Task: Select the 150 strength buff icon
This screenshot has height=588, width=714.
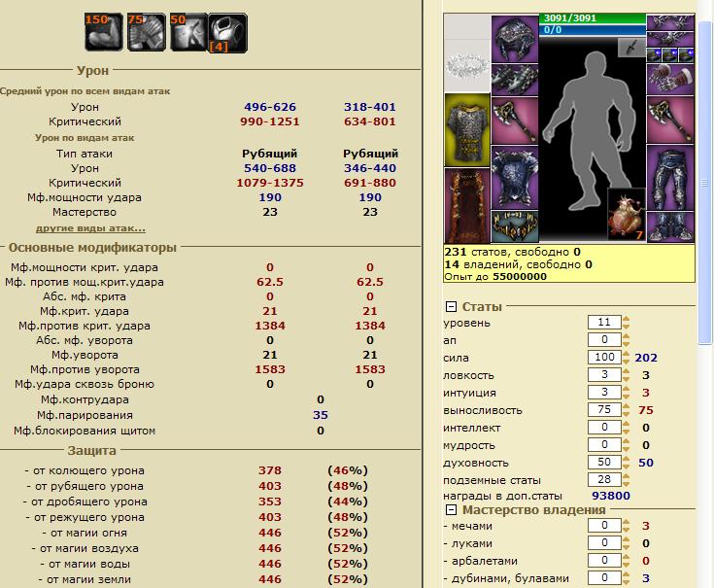Action: 104,32
